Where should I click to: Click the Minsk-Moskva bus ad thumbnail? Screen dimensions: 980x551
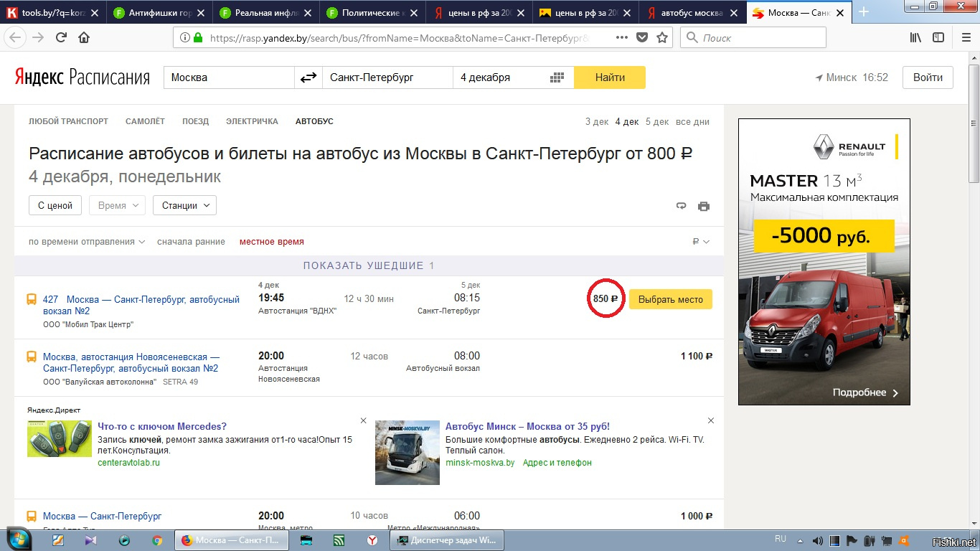[x=407, y=453]
